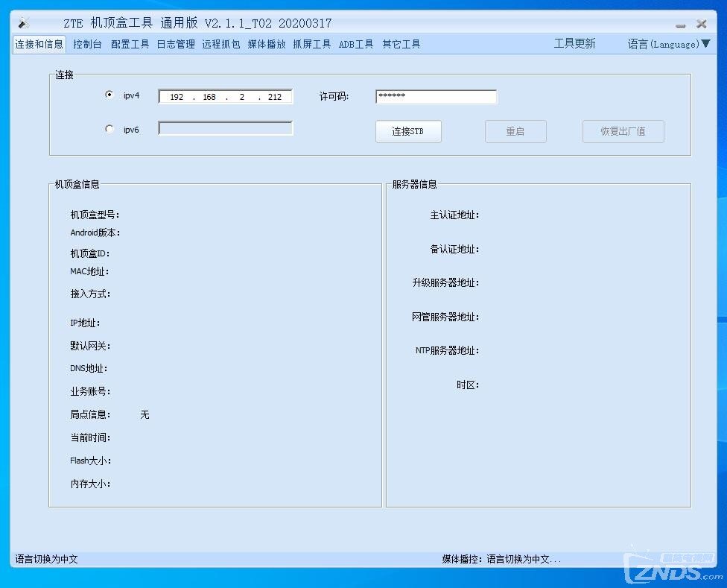Viewport: 727px width, 588px height.
Task: Click the ipv6 address input field
Action: pos(226,128)
